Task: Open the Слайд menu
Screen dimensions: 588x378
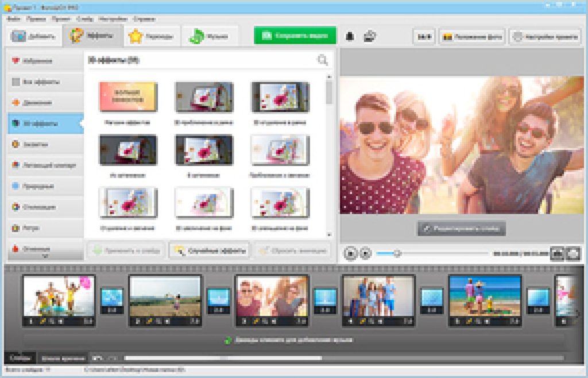Action: tap(85, 19)
